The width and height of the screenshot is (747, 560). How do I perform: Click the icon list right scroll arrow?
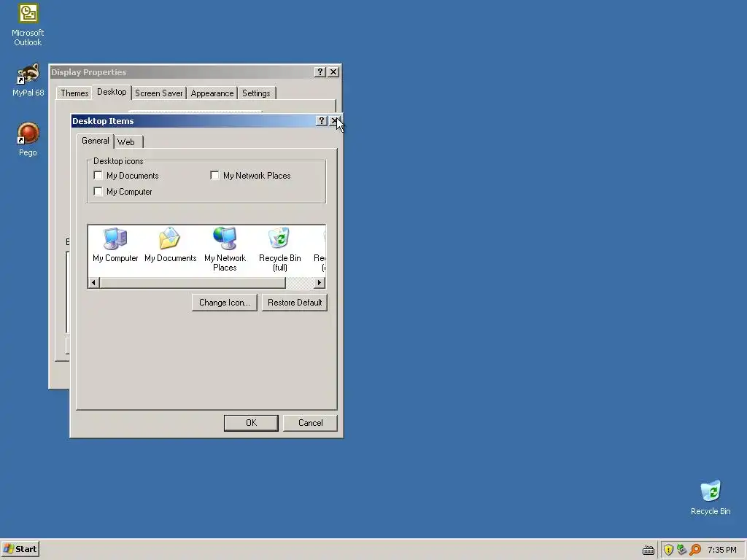tap(320, 283)
